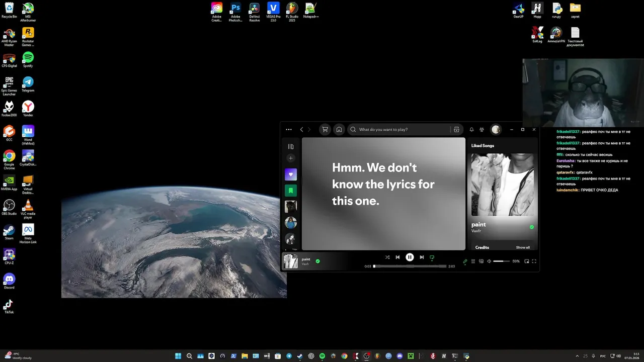Go to Spotify Home
The image size is (644, 362).
tap(339, 129)
